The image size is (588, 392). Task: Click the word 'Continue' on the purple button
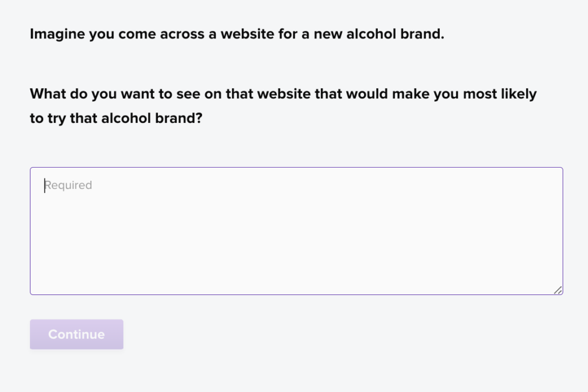[76, 334]
